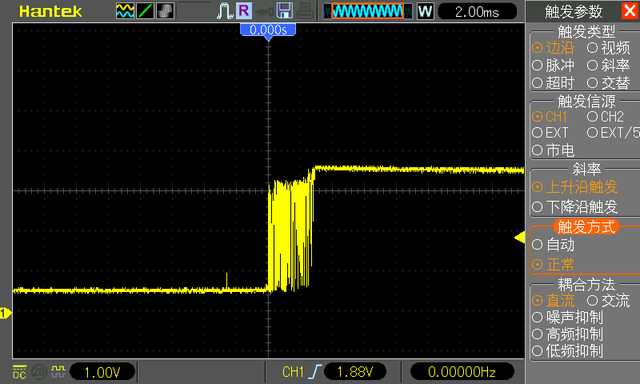Click the CH1 ground level marker
Screen dimensions: 640x384
(x=5, y=313)
